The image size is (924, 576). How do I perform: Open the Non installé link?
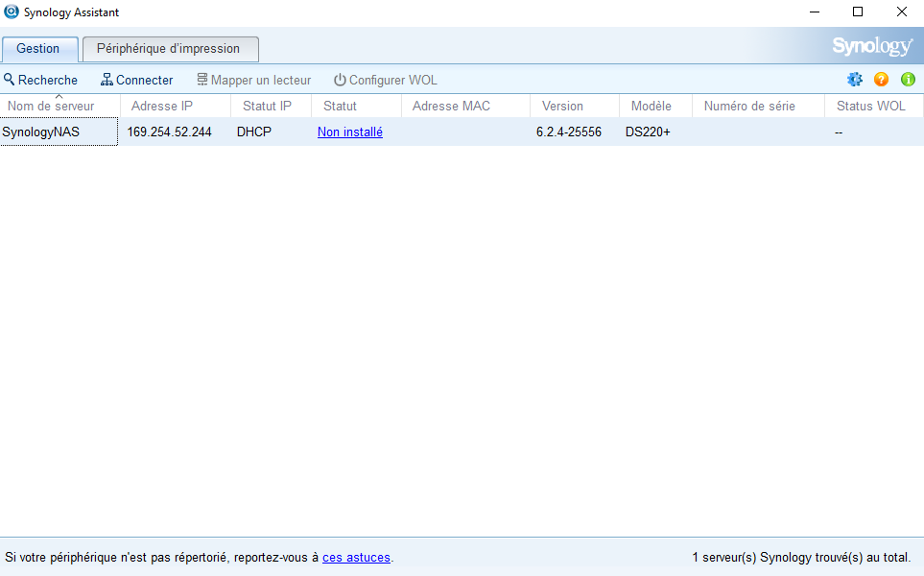[350, 132]
